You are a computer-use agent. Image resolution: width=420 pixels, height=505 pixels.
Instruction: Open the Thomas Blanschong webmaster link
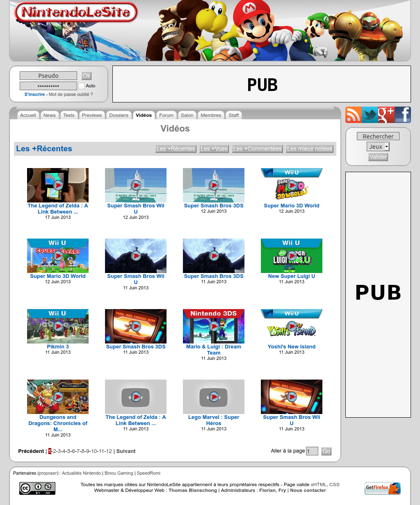pyautogui.click(x=193, y=490)
